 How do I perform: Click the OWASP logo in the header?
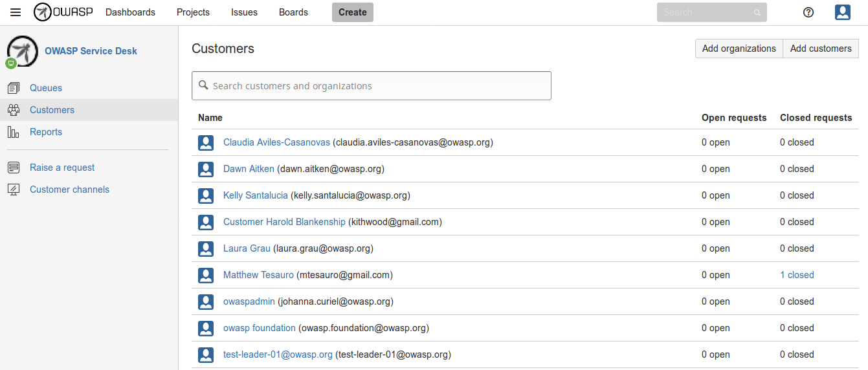pyautogui.click(x=63, y=12)
